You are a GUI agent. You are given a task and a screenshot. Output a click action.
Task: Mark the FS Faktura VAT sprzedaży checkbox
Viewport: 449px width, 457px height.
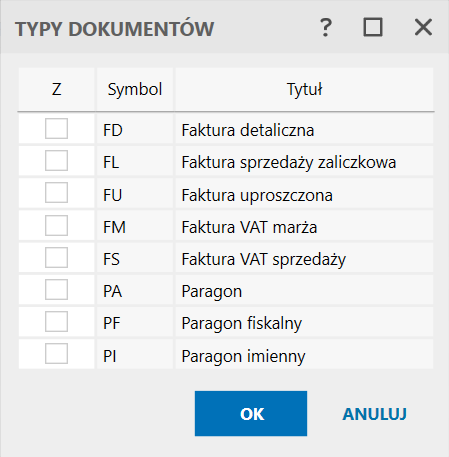click(56, 257)
